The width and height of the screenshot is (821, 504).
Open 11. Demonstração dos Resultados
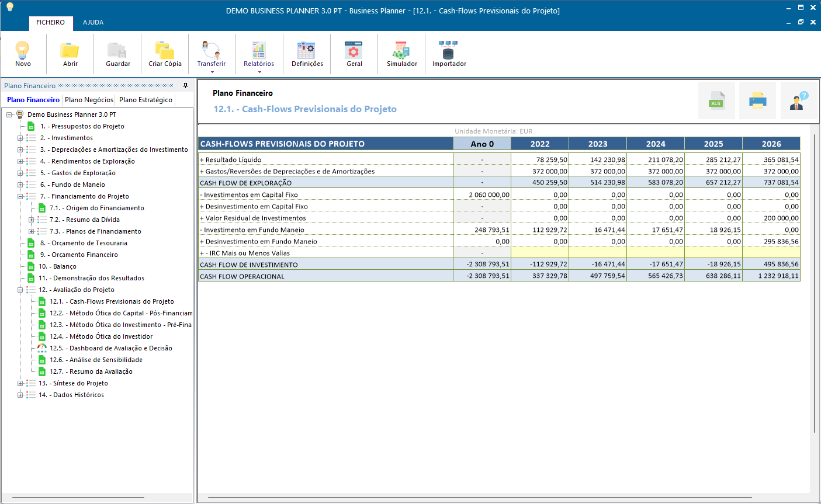[91, 278]
